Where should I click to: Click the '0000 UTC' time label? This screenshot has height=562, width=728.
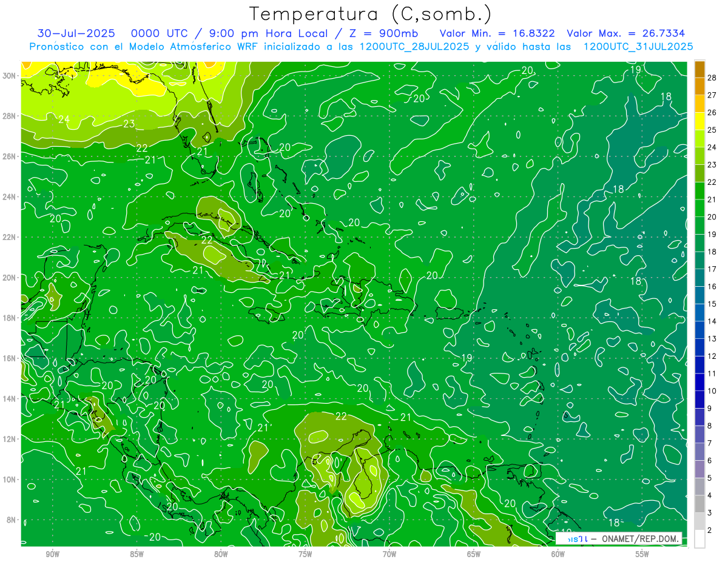160,33
